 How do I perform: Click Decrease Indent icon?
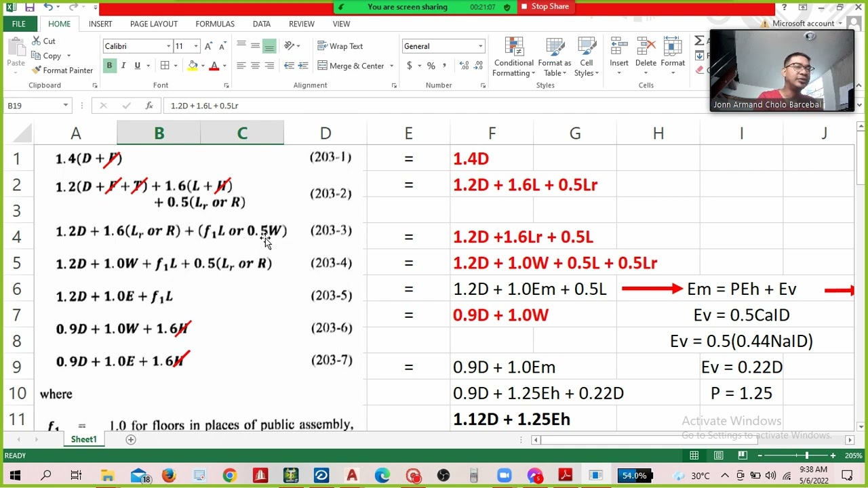289,66
